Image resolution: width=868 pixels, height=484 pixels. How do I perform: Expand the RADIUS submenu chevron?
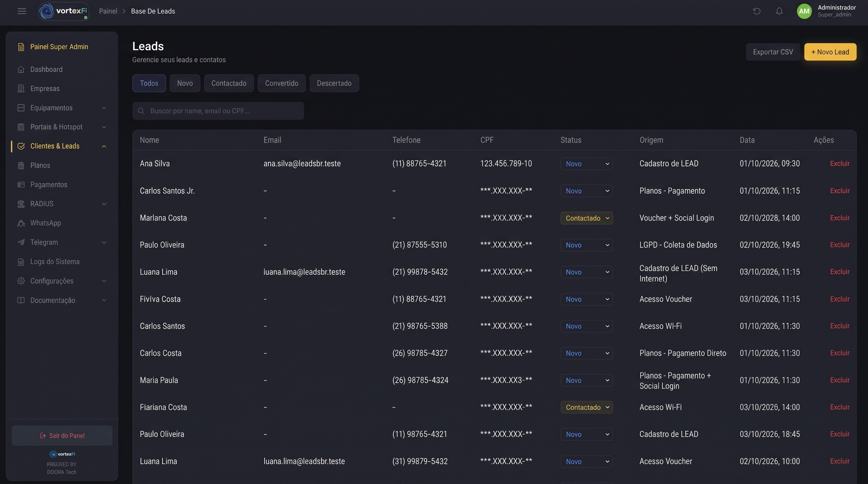click(x=104, y=204)
